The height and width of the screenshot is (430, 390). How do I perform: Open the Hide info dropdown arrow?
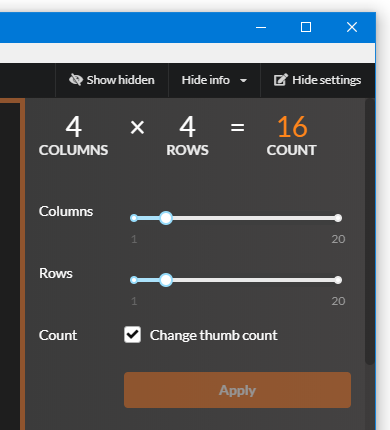pyautogui.click(x=243, y=80)
